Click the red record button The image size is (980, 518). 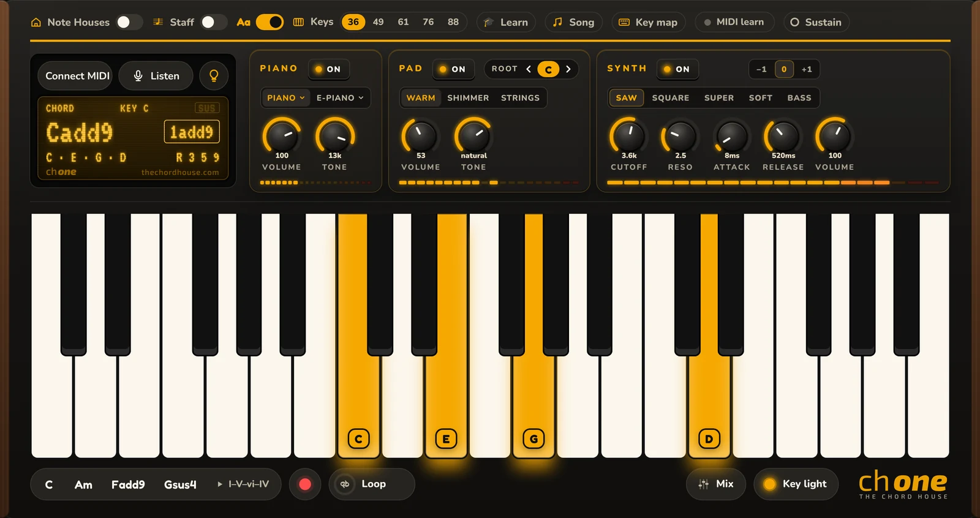pos(305,484)
